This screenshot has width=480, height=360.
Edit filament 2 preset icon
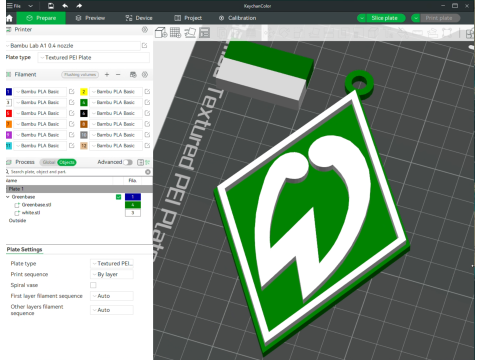[147, 92]
